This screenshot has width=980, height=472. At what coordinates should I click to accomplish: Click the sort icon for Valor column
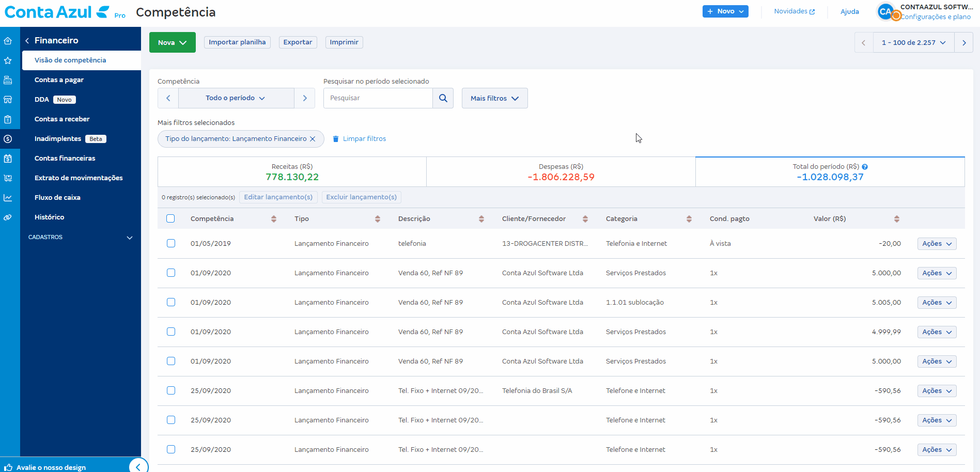click(896, 219)
